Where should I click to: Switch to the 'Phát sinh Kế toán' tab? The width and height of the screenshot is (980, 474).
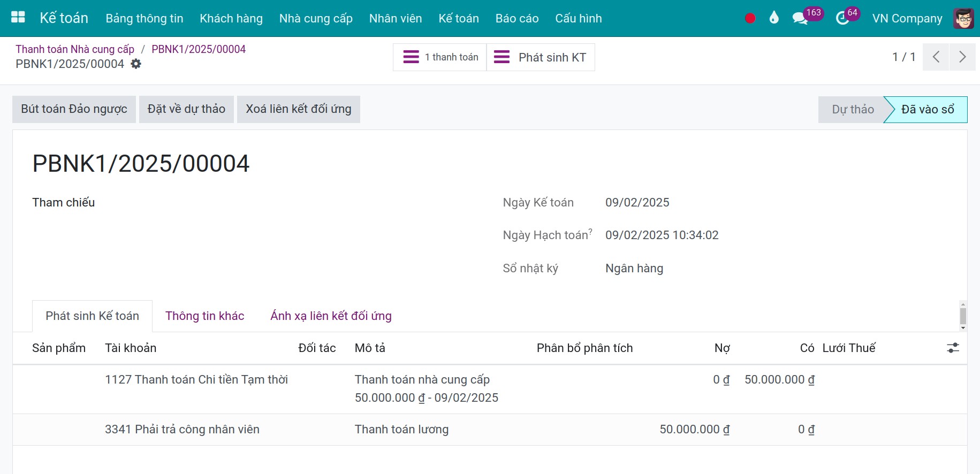coord(92,316)
